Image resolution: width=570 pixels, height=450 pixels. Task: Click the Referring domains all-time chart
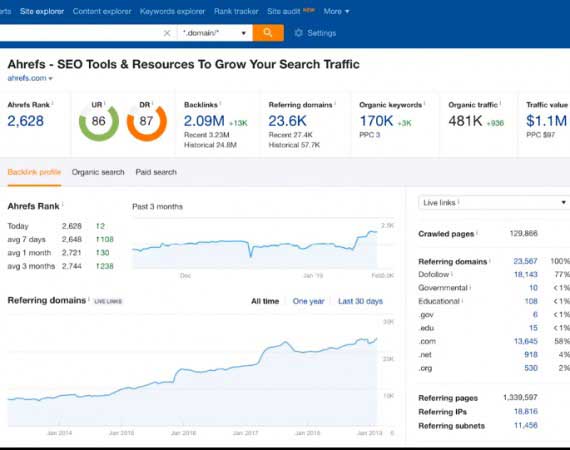click(x=192, y=371)
